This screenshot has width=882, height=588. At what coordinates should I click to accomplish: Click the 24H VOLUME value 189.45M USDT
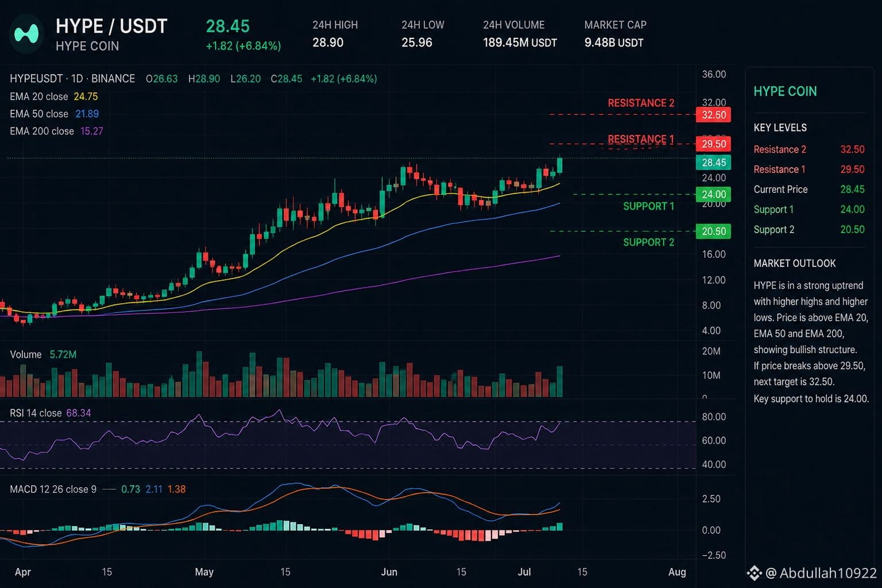tap(520, 42)
